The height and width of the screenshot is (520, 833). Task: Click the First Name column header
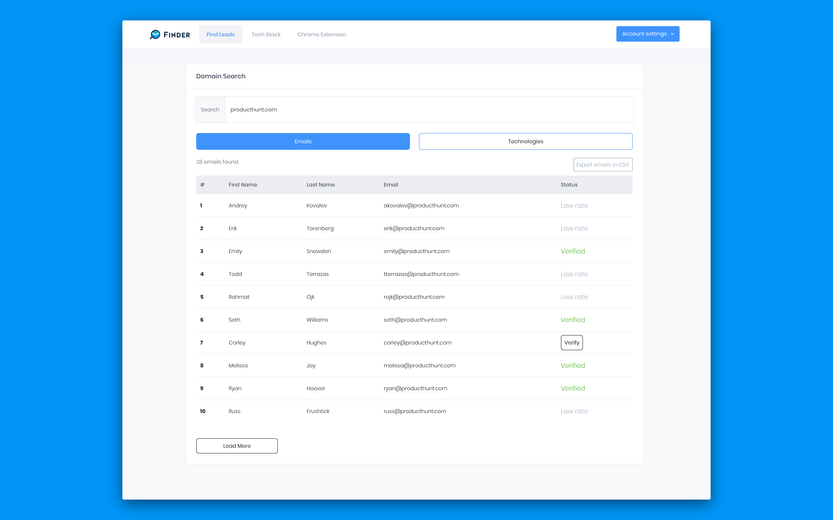point(243,185)
